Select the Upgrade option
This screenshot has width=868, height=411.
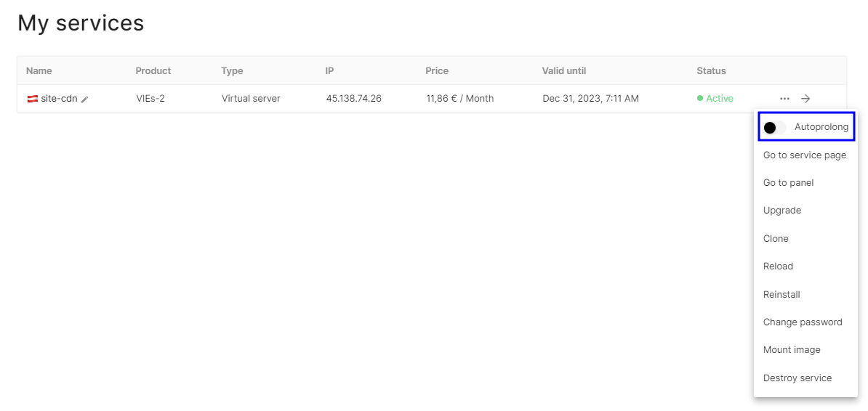coord(781,210)
